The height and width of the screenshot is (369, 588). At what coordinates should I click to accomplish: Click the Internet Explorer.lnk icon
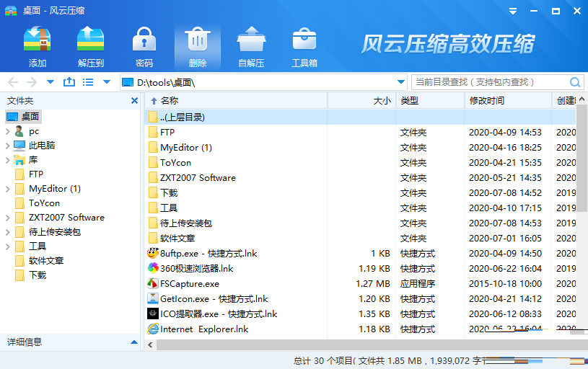pyautogui.click(x=153, y=329)
